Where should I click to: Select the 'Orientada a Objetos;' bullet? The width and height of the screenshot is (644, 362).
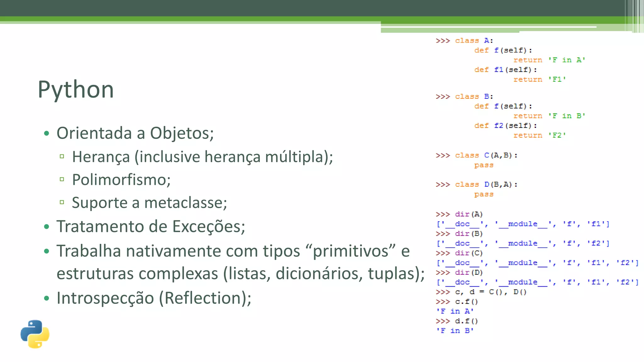pyautogui.click(x=135, y=133)
